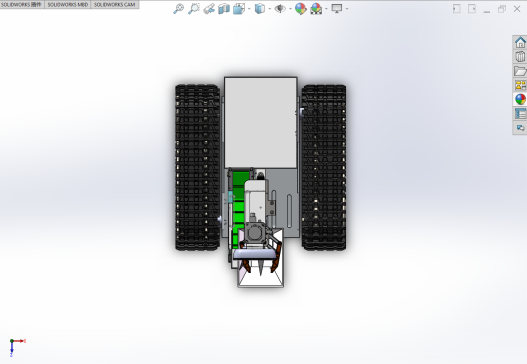The width and height of the screenshot is (527, 364).
Task: Activate the Zoom to Area tool
Action: point(194,9)
